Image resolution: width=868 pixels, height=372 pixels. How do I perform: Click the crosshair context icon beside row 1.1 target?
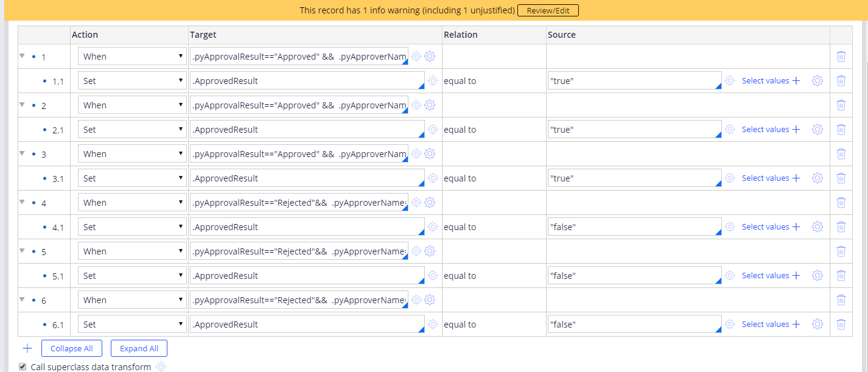[x=433, y=80]
